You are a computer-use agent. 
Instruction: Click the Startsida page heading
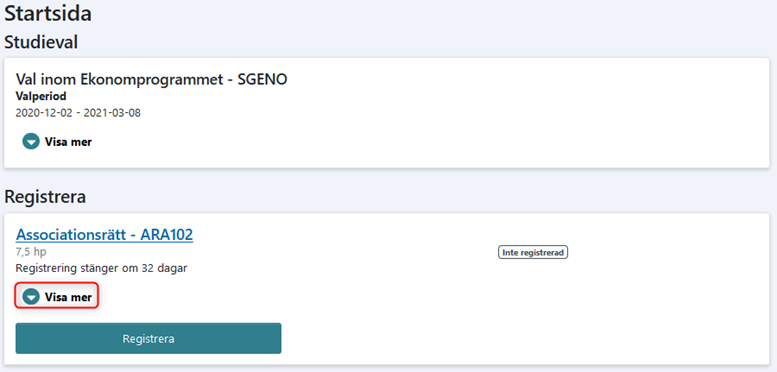[48, 14]
